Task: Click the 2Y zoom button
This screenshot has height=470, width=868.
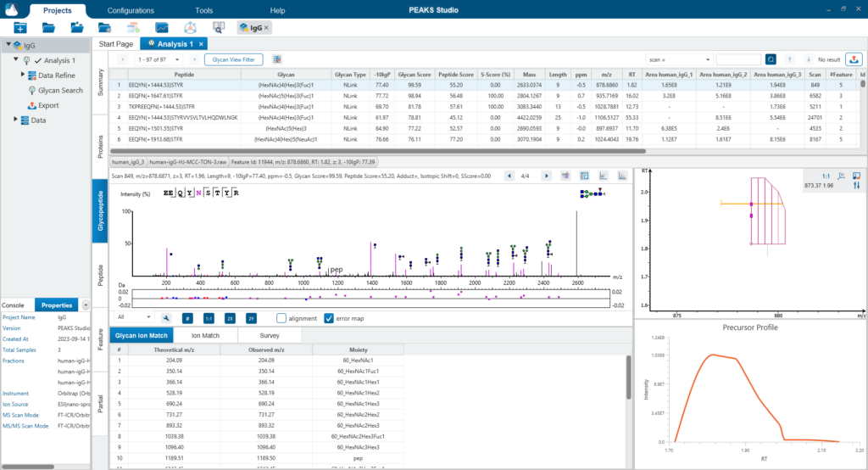Action: [x=251, y=318]
